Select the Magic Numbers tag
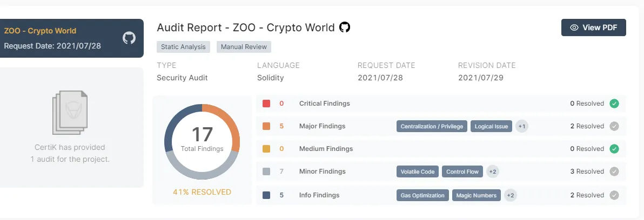This screenshot has height=220, width=644. coord(477,195)
